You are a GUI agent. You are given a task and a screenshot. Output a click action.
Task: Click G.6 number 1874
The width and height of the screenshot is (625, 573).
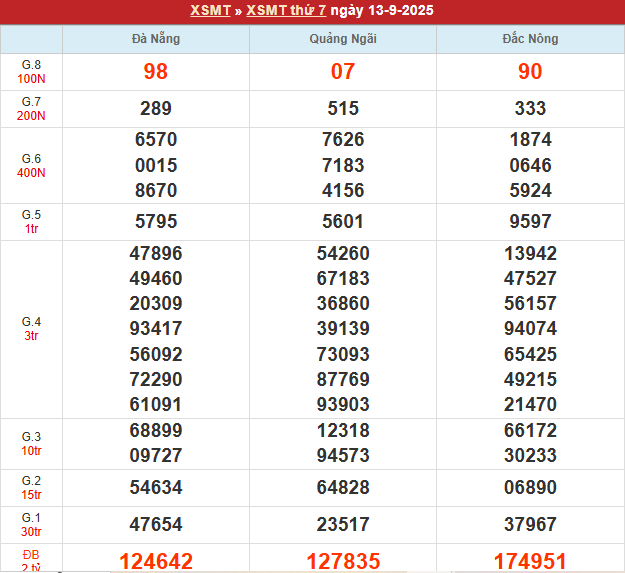[x=530, y=139]
